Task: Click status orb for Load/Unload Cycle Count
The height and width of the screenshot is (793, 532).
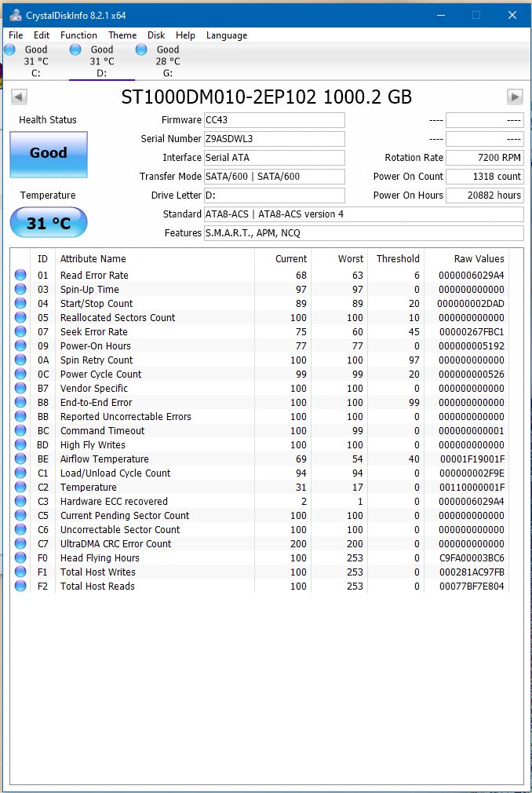Action: [x=20, y=473]
